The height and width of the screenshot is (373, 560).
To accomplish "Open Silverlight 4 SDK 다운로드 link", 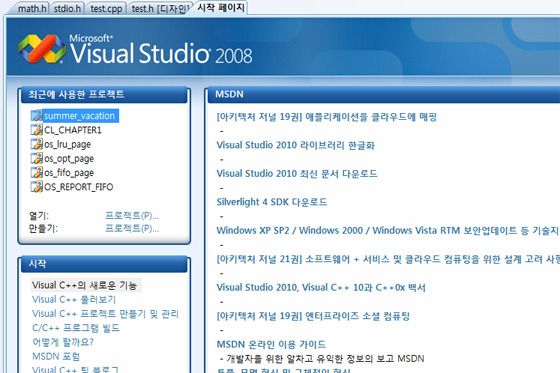I will 271,202.
